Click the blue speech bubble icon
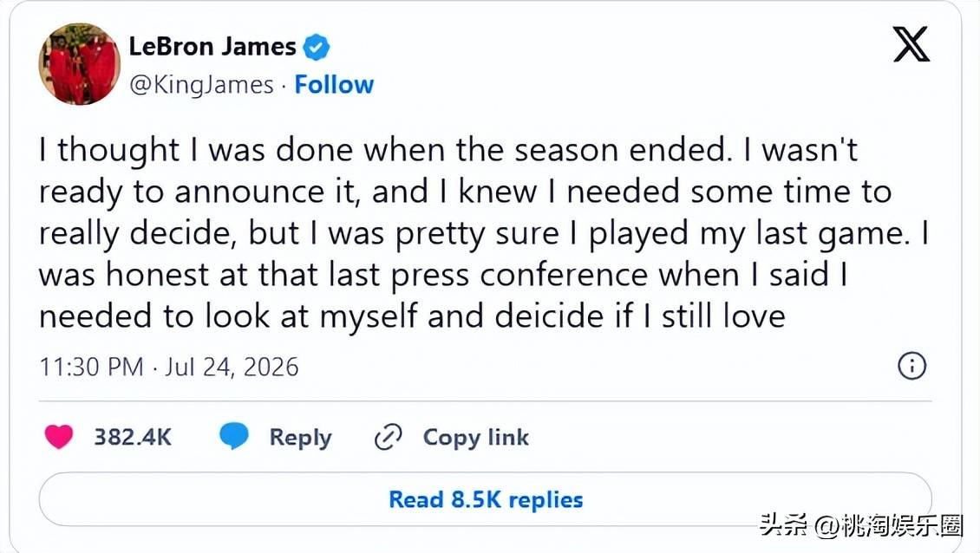 [234, 436]
